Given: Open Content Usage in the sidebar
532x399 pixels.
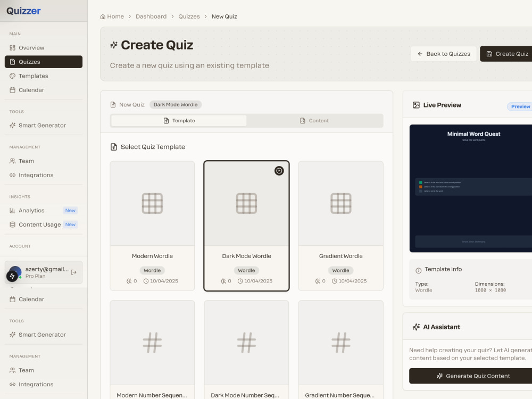Looking at the screenshot, I should (x=44, y=225).
